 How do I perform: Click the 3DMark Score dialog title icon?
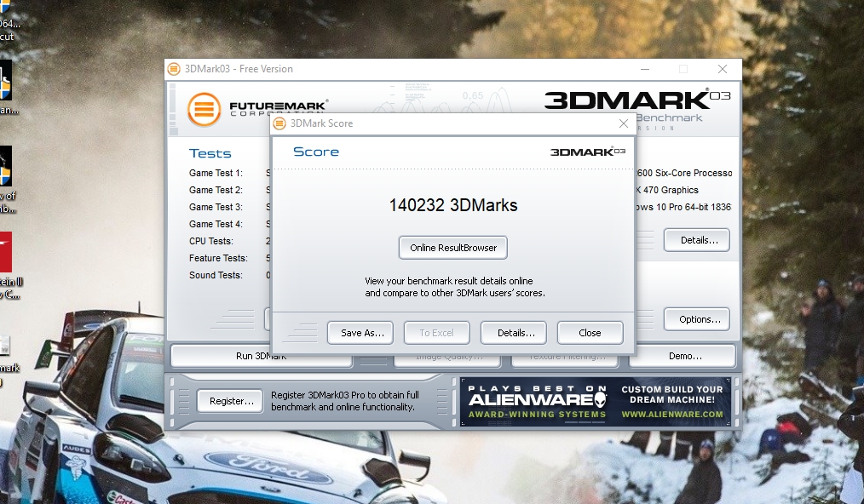coord(280,123)
